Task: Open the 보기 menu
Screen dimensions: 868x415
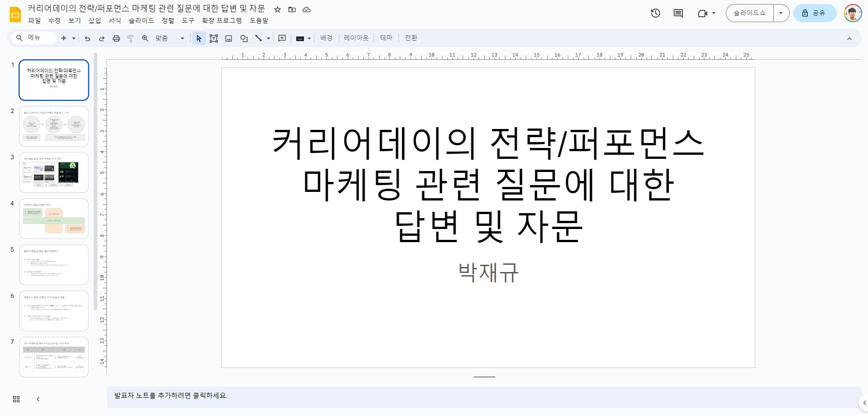Action: [74, 21]
